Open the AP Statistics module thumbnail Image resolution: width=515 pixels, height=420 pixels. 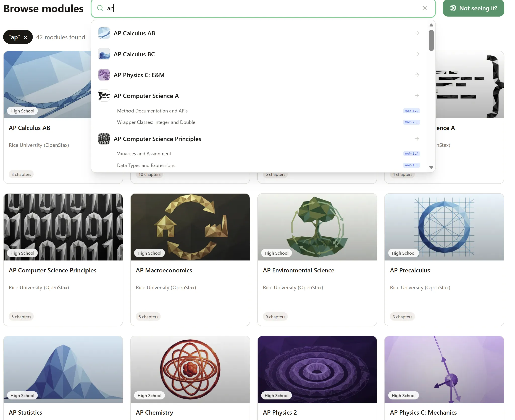[x=63, y=369]
